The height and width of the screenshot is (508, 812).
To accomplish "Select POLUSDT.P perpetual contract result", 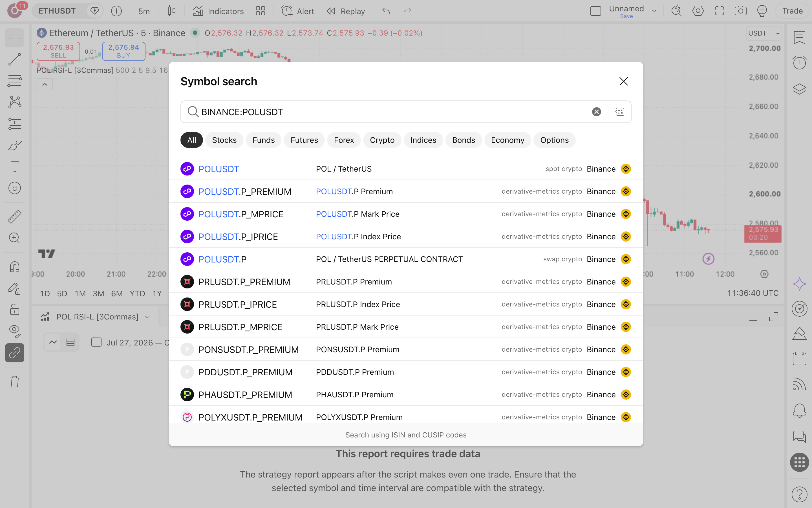I will tap(406, 259).
